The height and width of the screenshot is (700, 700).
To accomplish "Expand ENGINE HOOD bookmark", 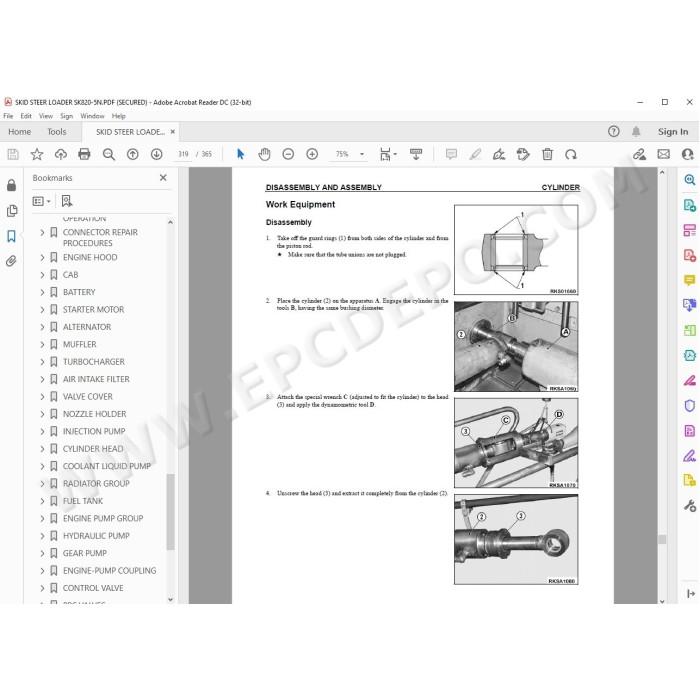I will (x=42, y=258).
